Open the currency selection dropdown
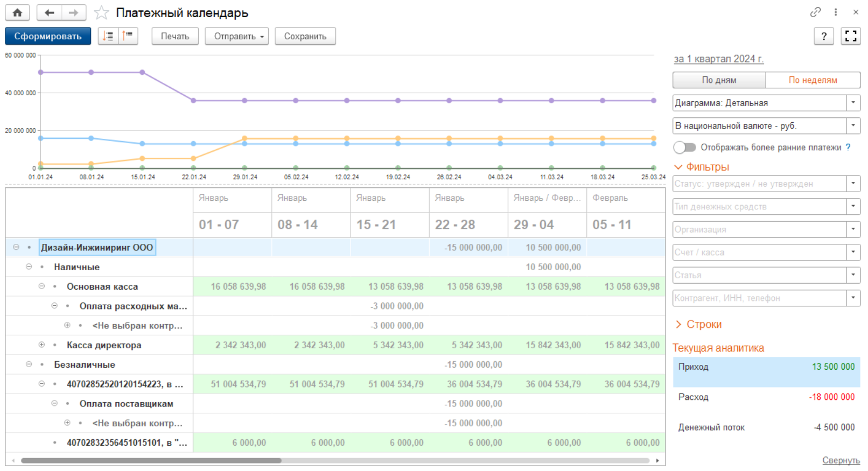The image size is (868, 471). [853, 125]
